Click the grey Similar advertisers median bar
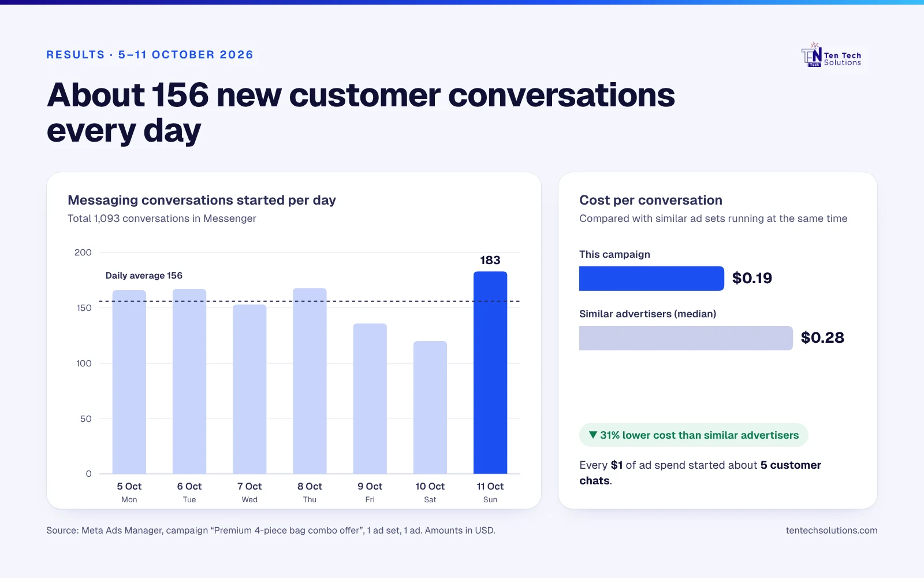The image size is (924, 578). click(x=686, y=338)
